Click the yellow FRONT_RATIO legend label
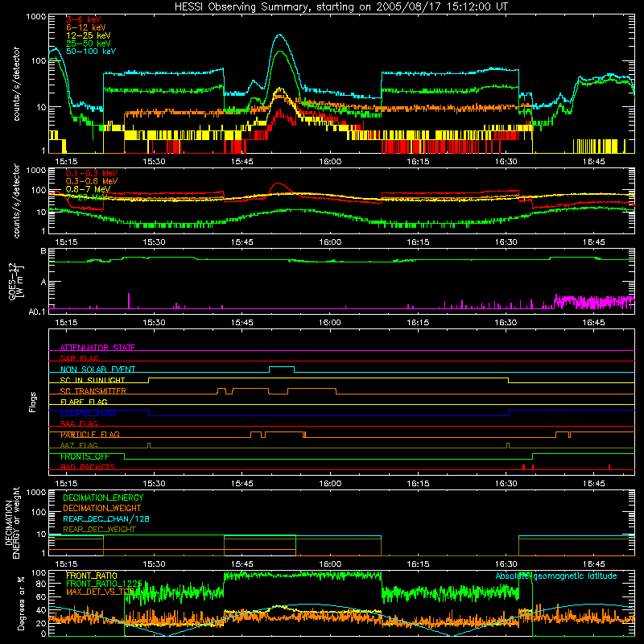Viewport: 644px width, 644px height. click(92, 576)
